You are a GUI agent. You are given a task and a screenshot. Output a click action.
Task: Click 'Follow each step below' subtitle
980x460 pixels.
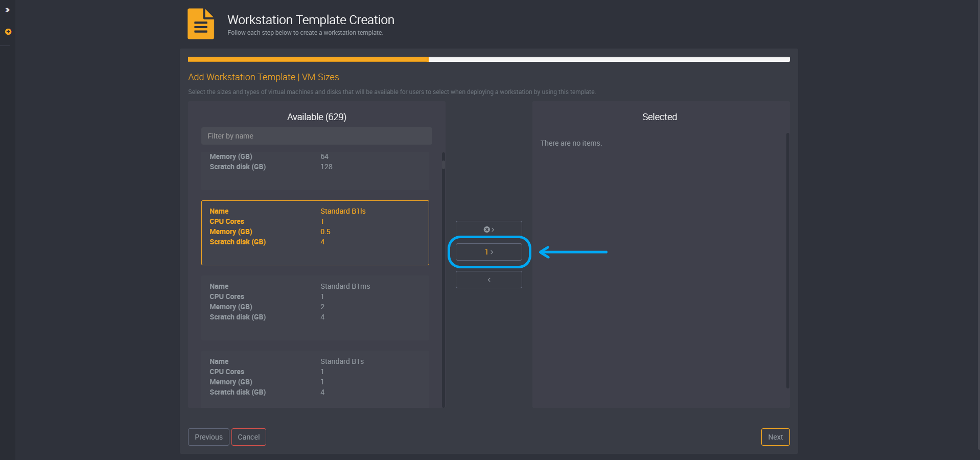pos(305,33)
